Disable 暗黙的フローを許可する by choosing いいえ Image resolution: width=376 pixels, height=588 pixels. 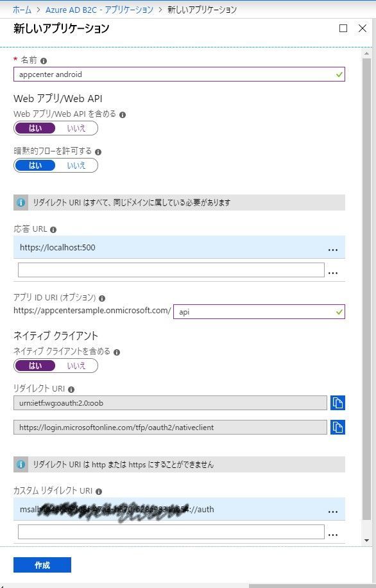(76, 165)
